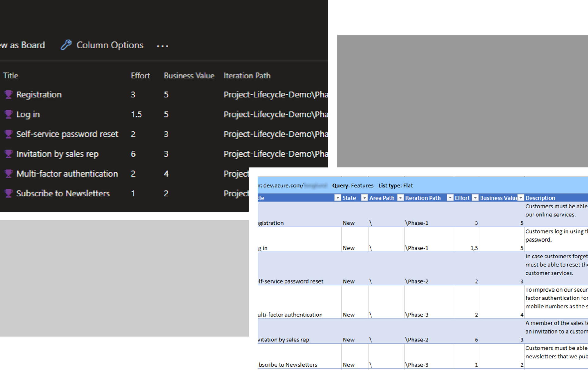The height and width of the screenshot is (370, 588).
Task: Select the 'Self-service password reset' cell in Excel
Action: (300, 269)
